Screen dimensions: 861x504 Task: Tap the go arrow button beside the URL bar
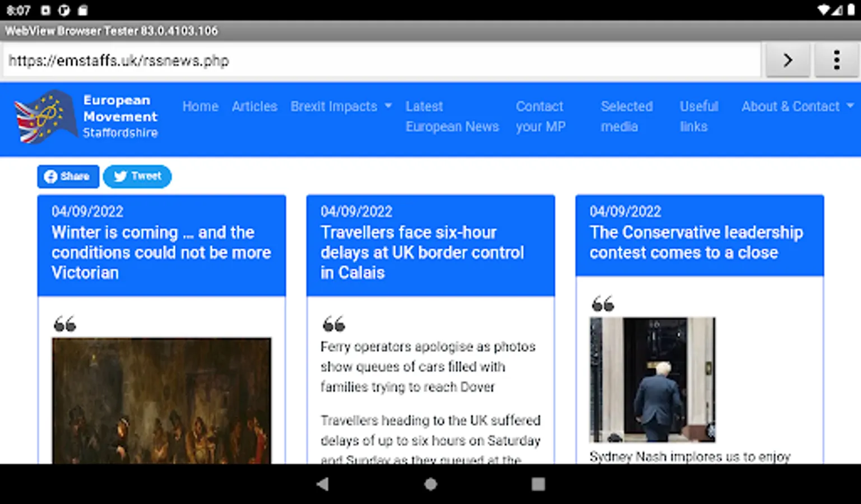coord(788,60)
